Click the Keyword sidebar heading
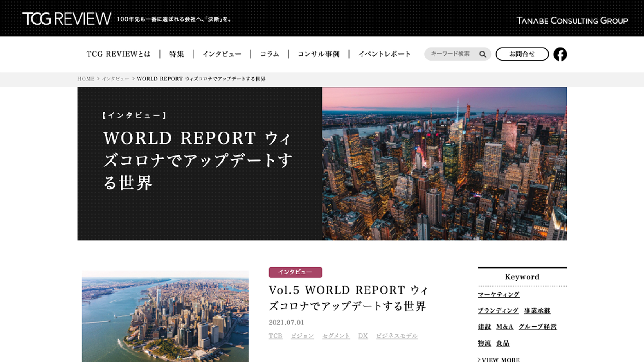 pos(522,277)
